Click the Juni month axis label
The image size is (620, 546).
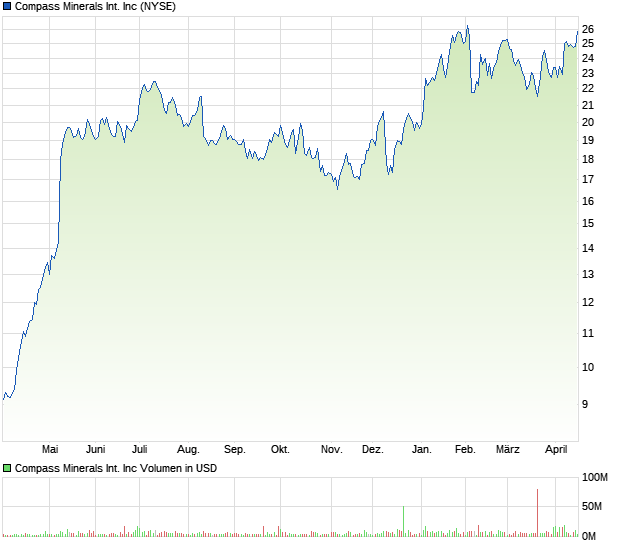[96, 450]
